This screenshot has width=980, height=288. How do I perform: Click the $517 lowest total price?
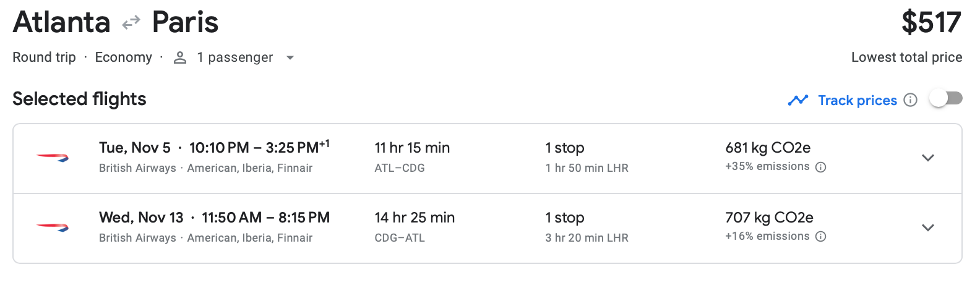coord(931,22)
